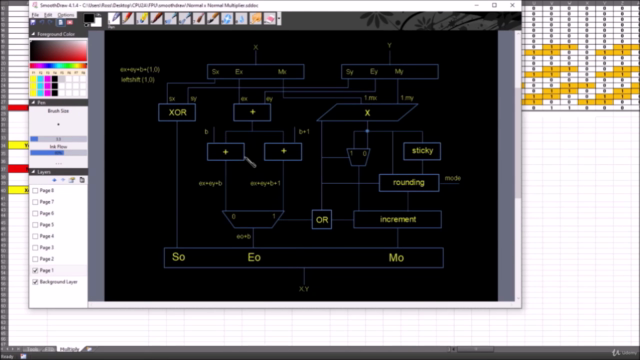
Task: Click the foreground black color box
Action: 88,18
